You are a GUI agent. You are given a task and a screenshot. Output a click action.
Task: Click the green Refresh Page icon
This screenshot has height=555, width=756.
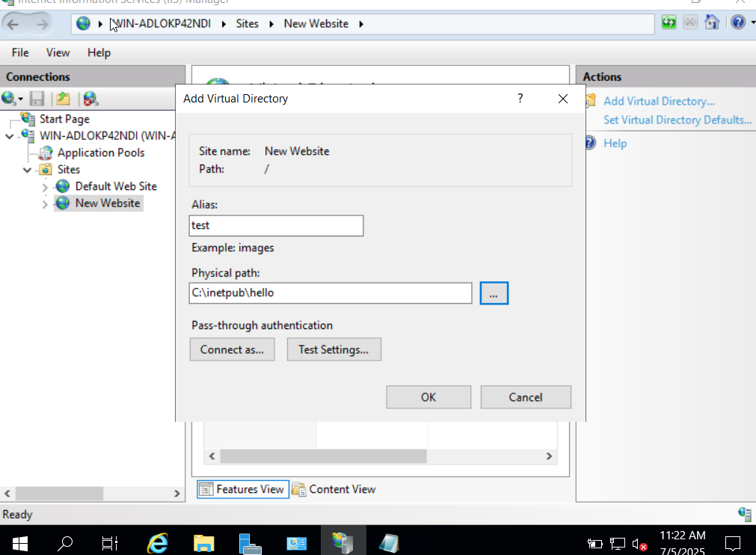[x=669, y=22]
